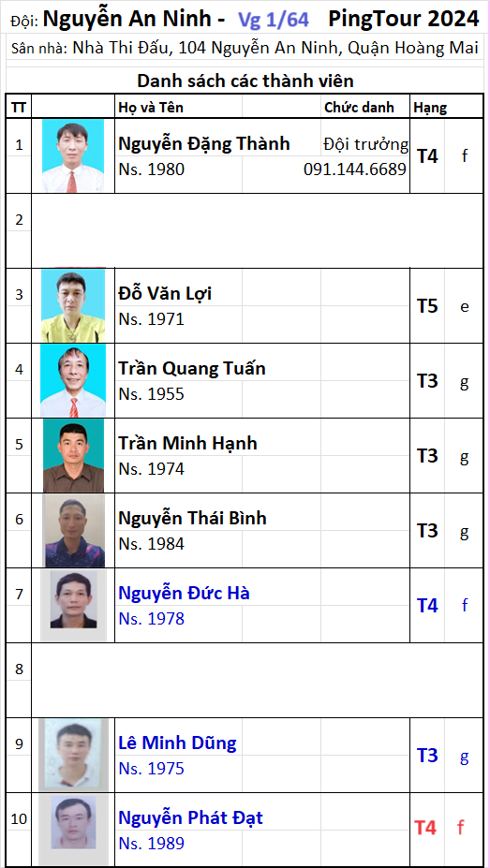Click the Vg 1/64 round label
The width and height of the screenshot is (490, 868).
(x=274, y=20)
